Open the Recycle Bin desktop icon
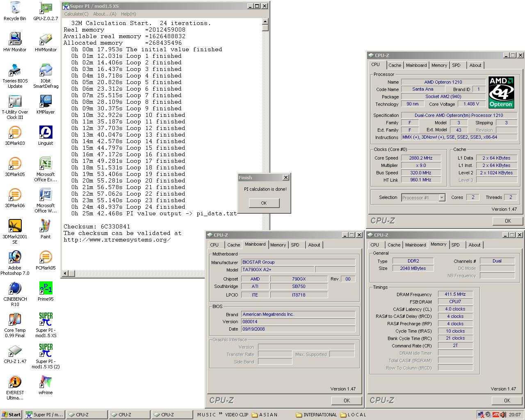 (15, 11)
